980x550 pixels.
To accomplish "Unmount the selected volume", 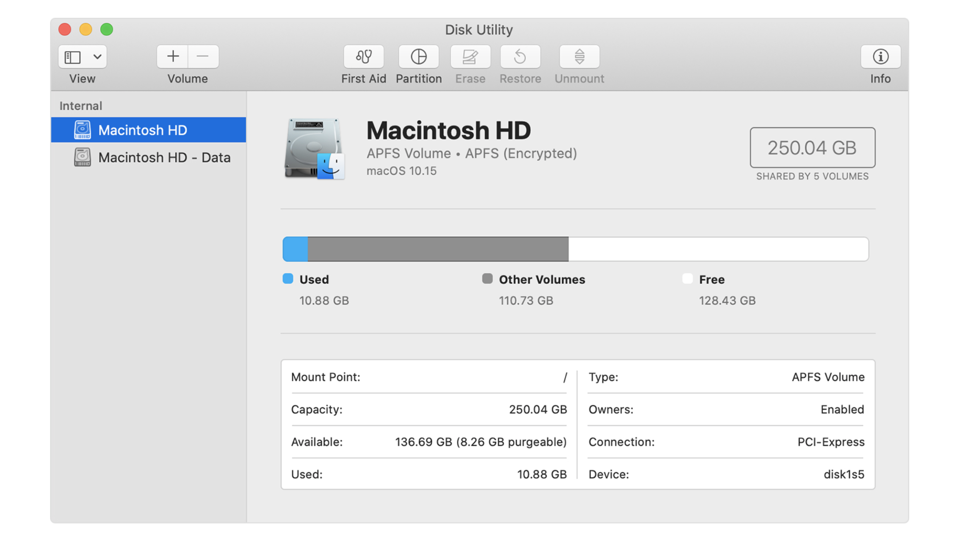I will click(579, 57).
